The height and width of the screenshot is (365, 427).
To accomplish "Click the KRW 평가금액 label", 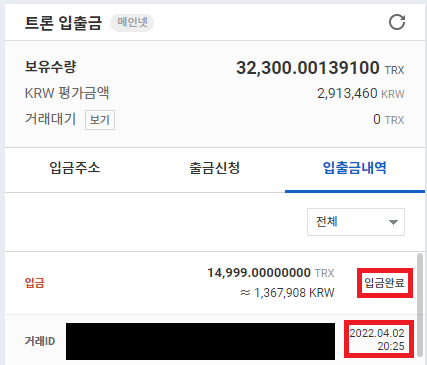I will pos(67,93).
